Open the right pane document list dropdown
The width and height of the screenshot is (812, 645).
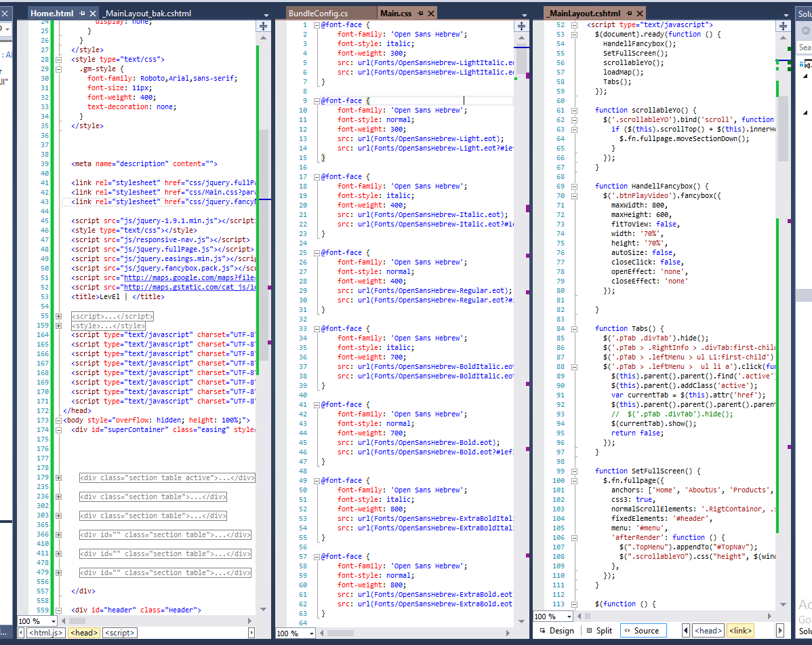click(786, 15)
